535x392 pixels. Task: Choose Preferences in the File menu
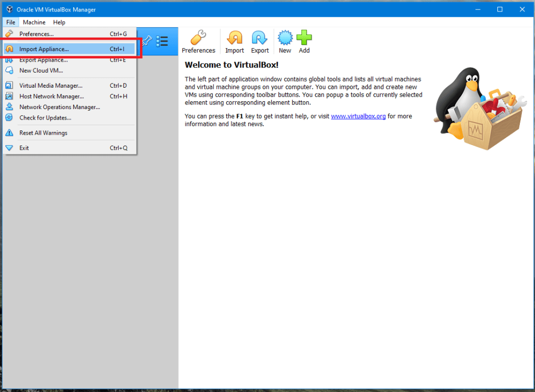point(37,34)
